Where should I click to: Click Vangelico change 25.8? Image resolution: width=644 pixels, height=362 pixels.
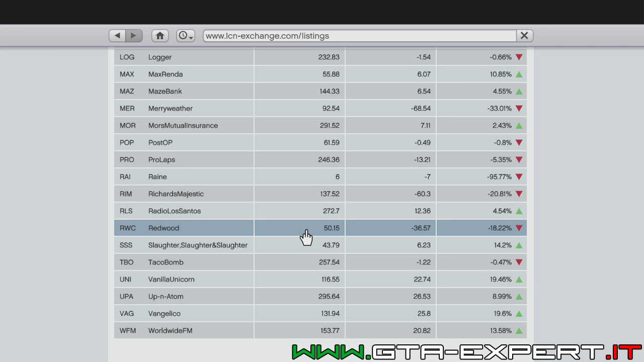[x=424, y=314]
